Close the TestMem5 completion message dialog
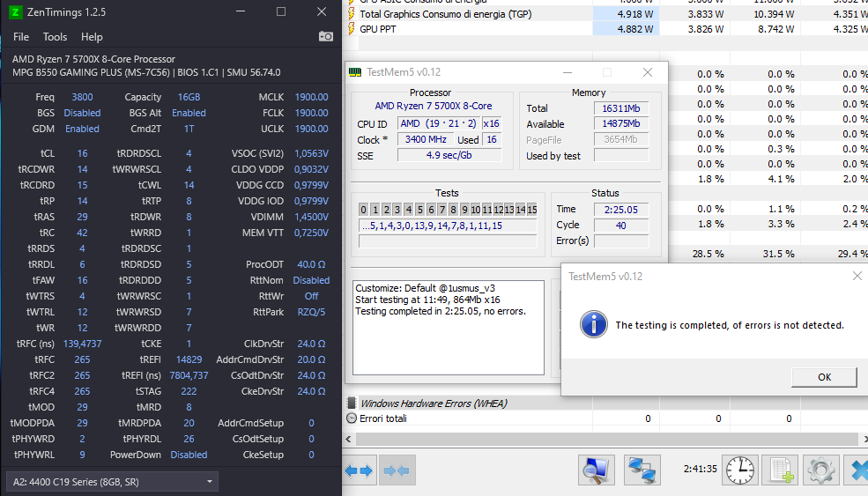868x496 pixels. pos(857,276)
